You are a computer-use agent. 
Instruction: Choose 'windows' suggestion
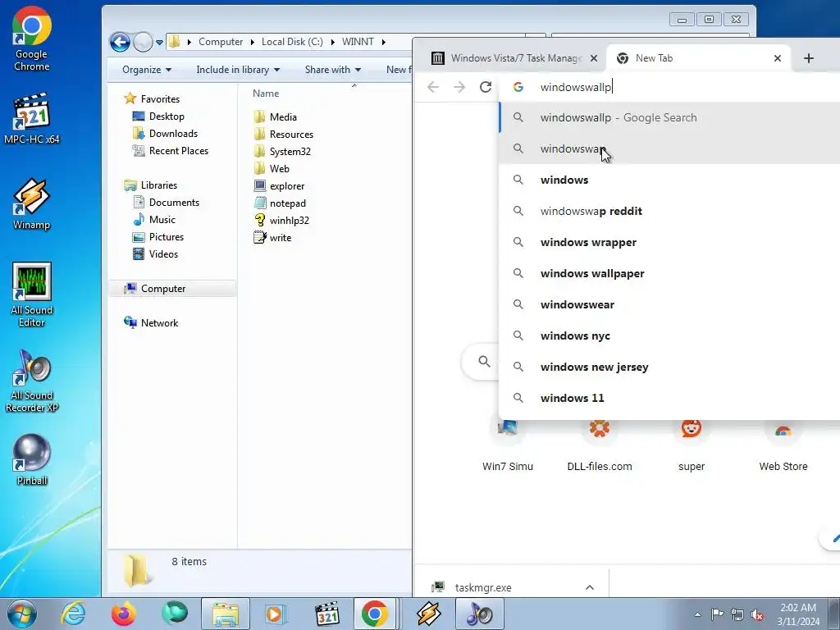[x=669, y=180]
